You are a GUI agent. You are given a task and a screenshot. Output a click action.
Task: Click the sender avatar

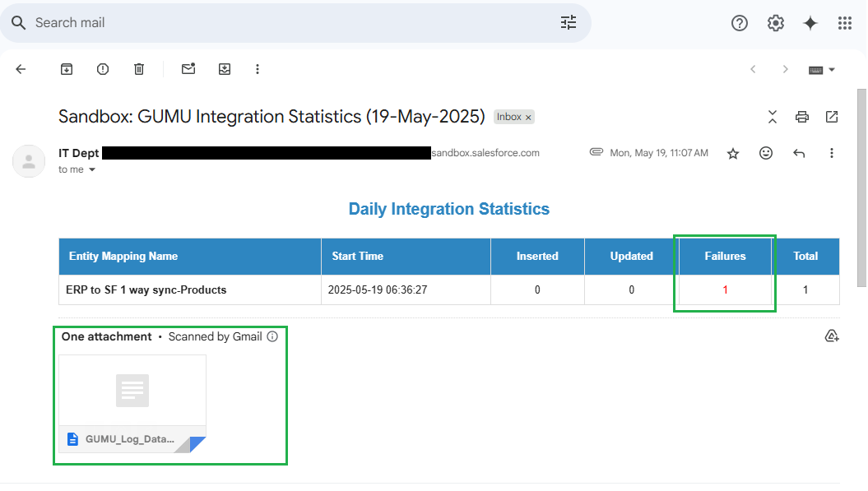click(x=29, y=161)
